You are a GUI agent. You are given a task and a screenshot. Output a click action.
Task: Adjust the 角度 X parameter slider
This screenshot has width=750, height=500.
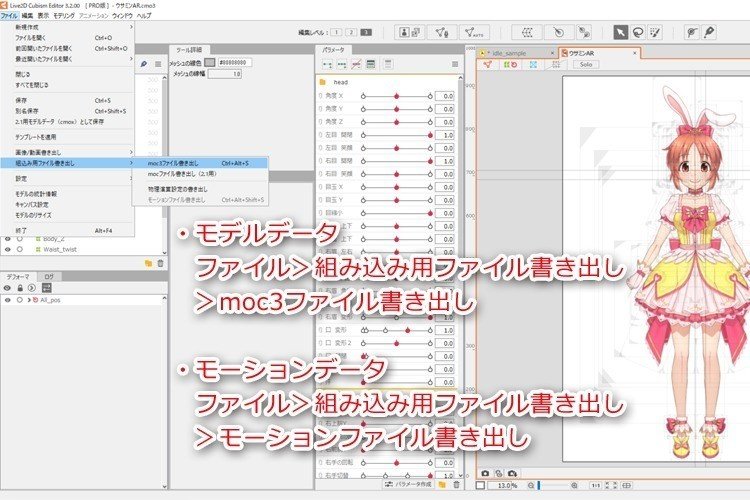397,96
